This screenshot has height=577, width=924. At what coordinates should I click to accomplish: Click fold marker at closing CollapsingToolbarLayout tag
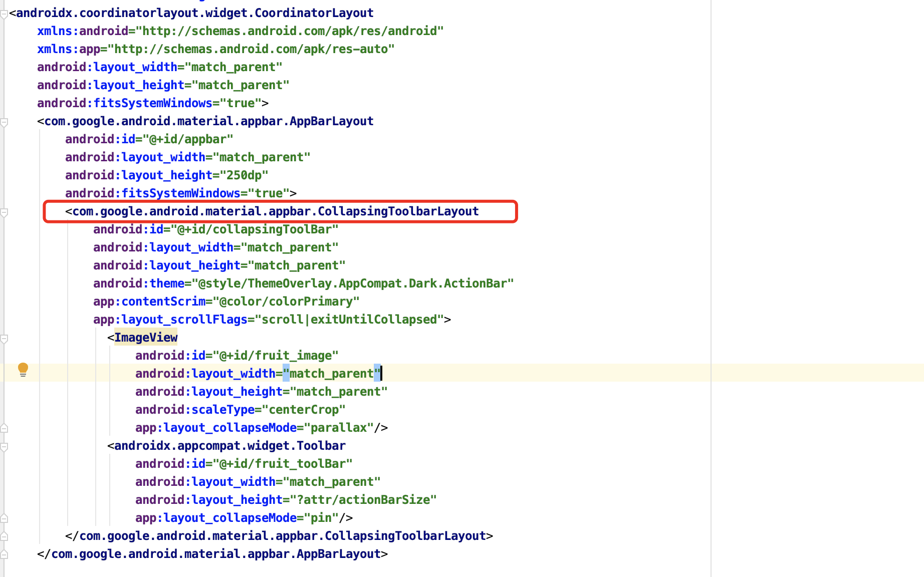4,536
